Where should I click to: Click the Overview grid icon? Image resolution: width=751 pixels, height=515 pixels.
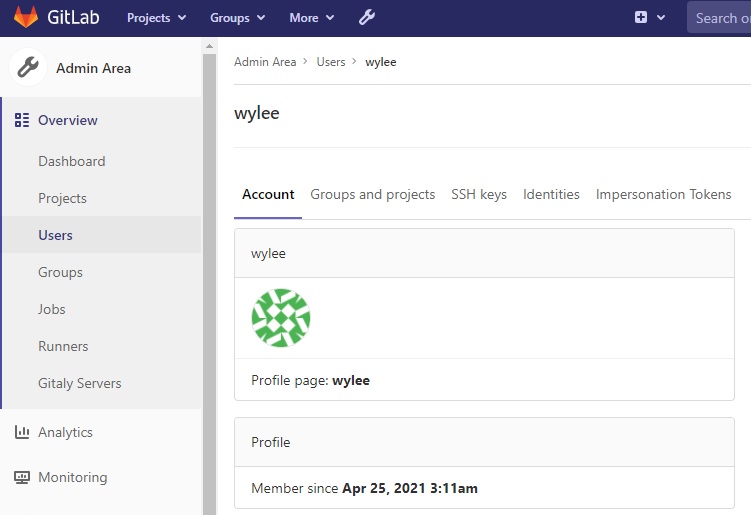pos(22,120)
